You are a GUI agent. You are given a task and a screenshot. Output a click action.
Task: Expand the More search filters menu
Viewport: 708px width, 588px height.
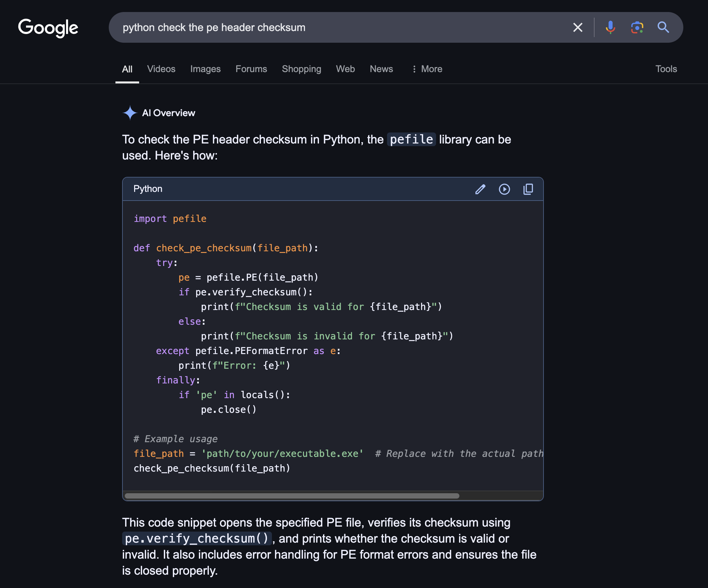coord(427,69)
